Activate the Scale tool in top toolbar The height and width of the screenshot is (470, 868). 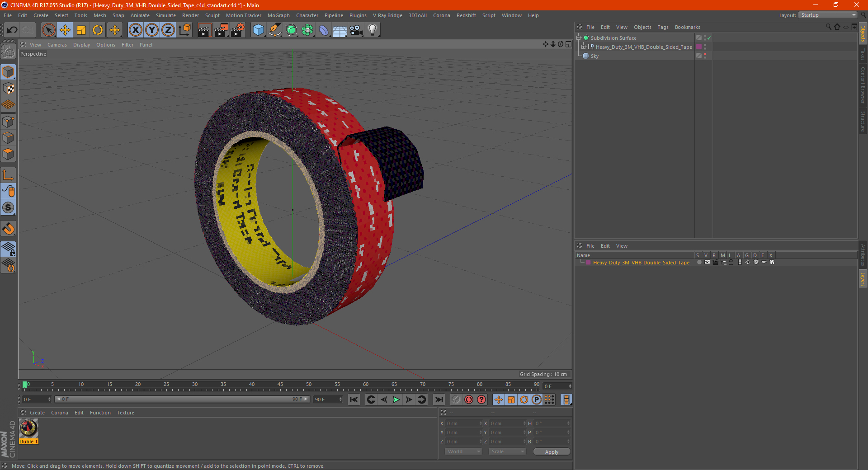81,30
